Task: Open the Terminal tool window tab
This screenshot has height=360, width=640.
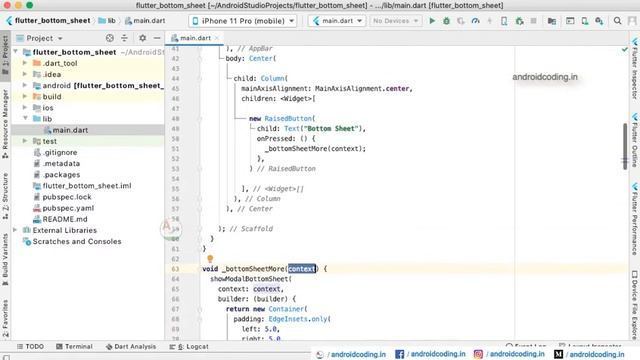Action: click(x=74, y=347)
